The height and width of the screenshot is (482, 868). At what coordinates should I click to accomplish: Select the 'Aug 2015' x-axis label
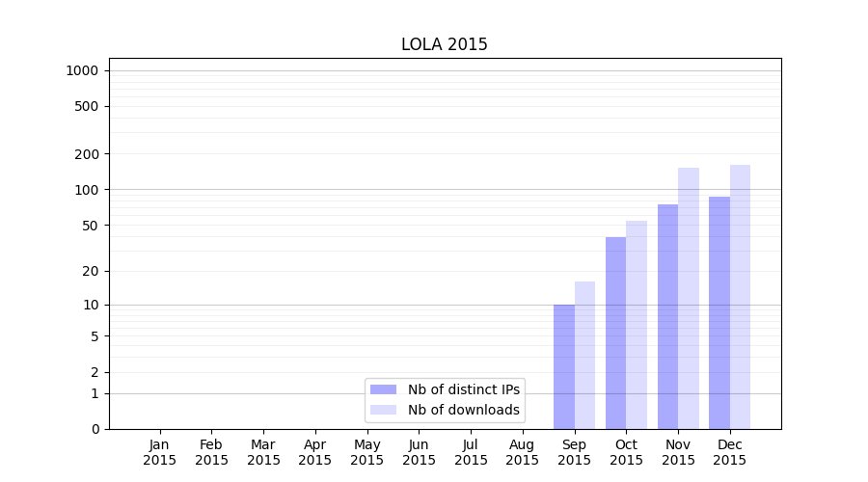(x=523, y=452)
